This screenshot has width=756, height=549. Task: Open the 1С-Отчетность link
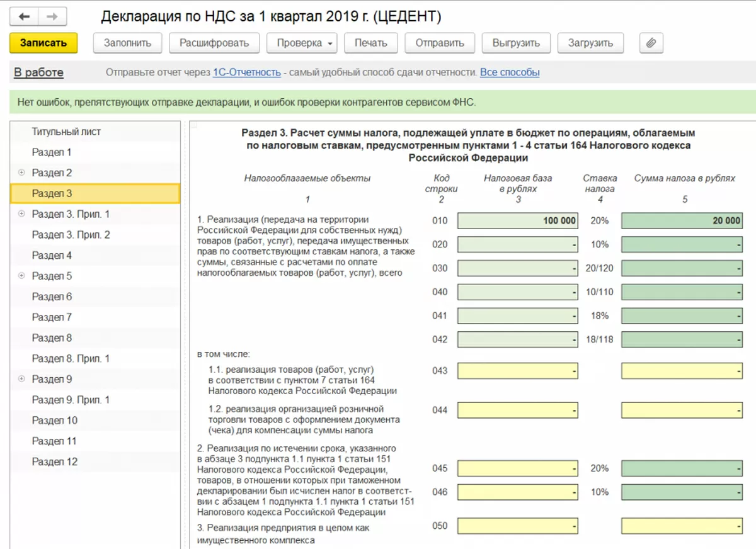click(247, 72)
